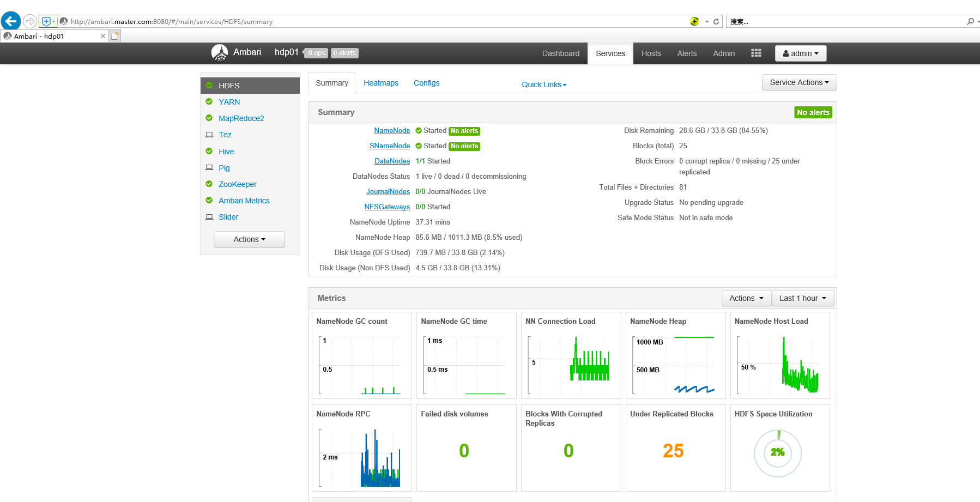Switch to Heatmaps tab
Screen dimensions: 980x502
(x=381, y=83)
